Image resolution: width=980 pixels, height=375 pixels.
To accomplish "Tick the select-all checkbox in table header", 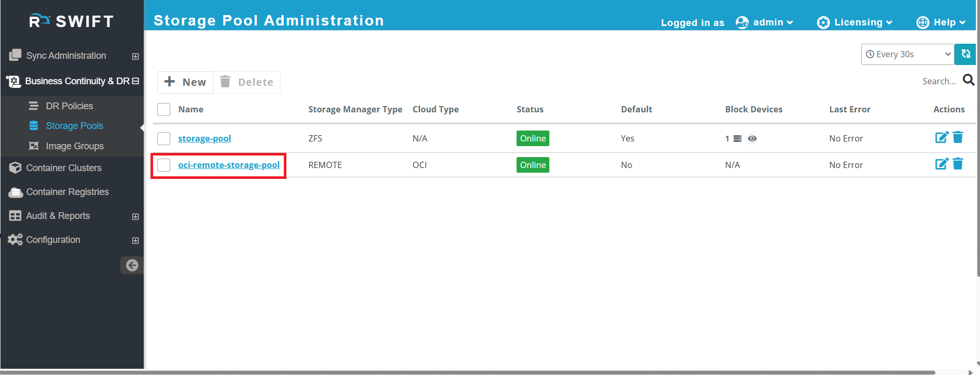I will [x=164, y=109].
